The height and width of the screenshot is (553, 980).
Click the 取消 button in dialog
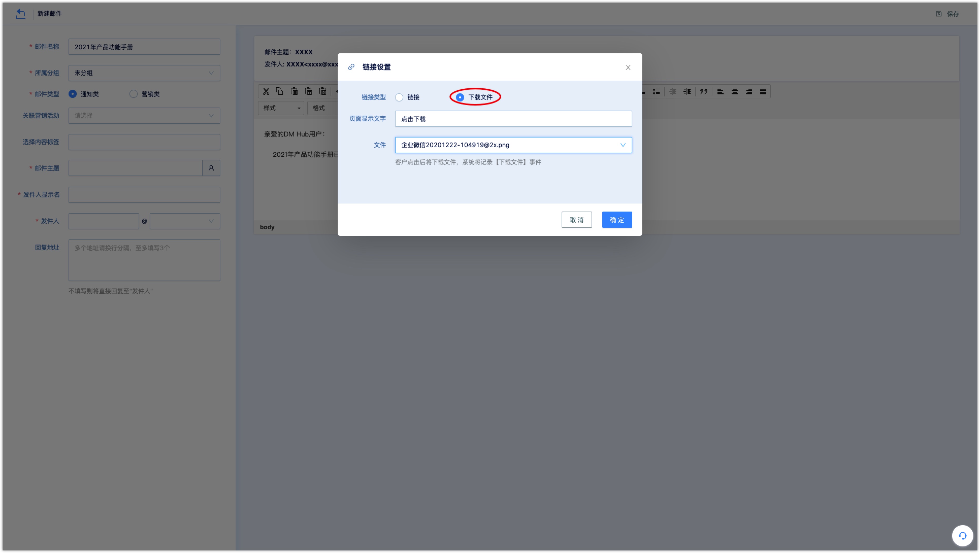(x=577, y=220)
